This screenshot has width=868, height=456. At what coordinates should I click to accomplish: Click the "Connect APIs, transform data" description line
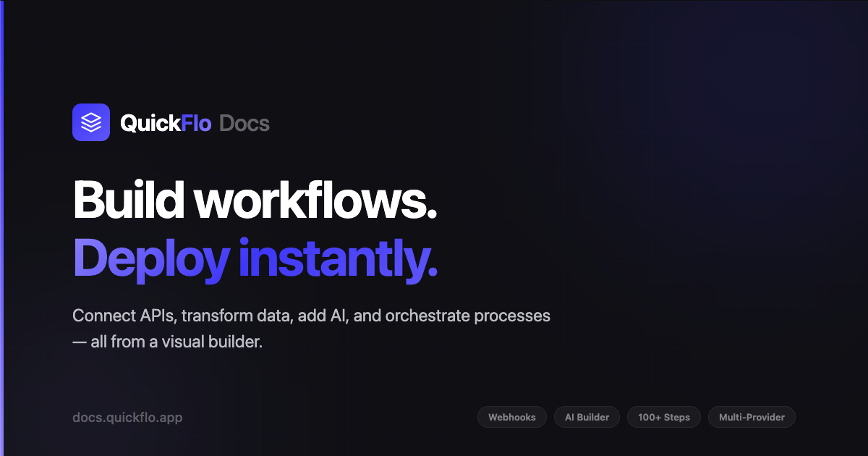pyautogui.click(x=312, y=316)
